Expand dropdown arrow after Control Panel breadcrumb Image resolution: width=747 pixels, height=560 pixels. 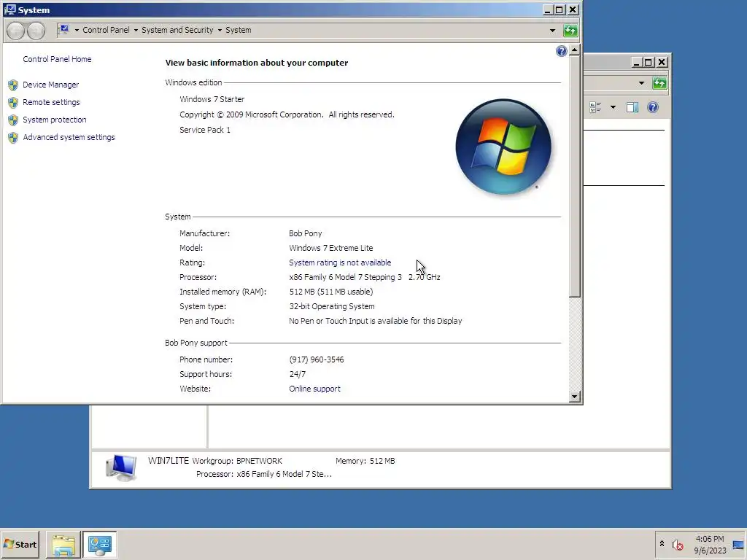pyautogui.click(x=136, y=31)
